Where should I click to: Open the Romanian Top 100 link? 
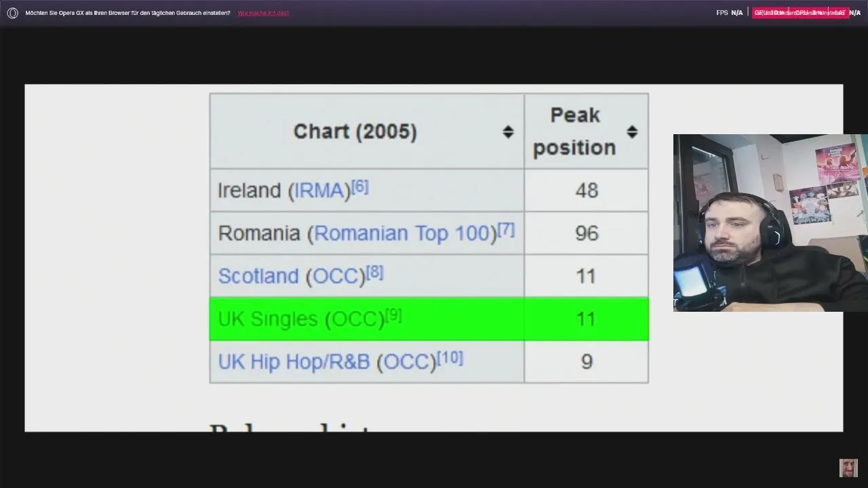coord(405,233)
